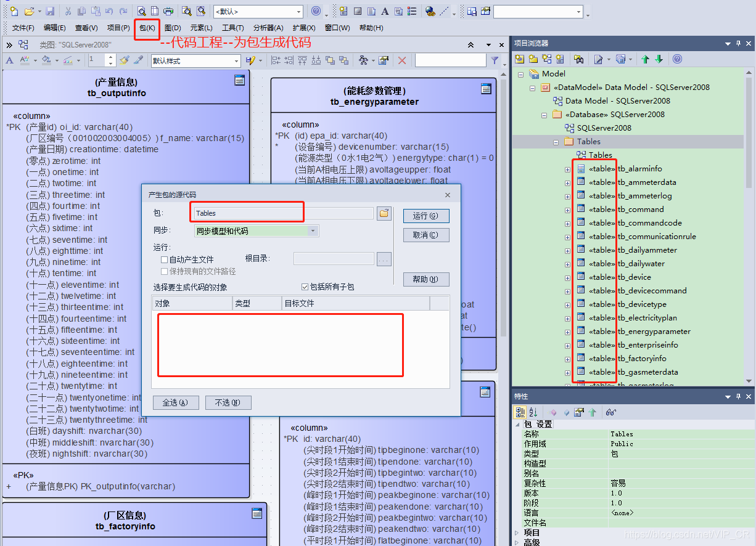Viewport: 756px width, 546px height.
Task: Open the 帮助(H) menu
Action: tap(371, 28)
